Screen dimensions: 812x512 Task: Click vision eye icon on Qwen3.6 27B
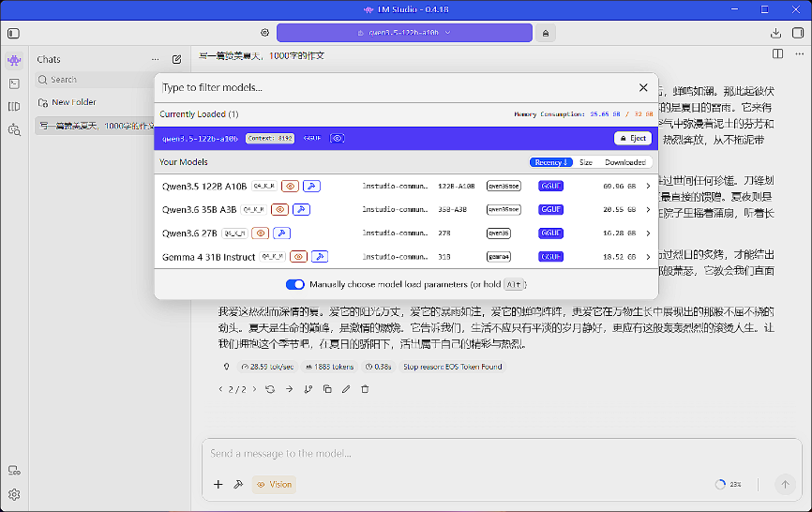click(x=261, y=233)
